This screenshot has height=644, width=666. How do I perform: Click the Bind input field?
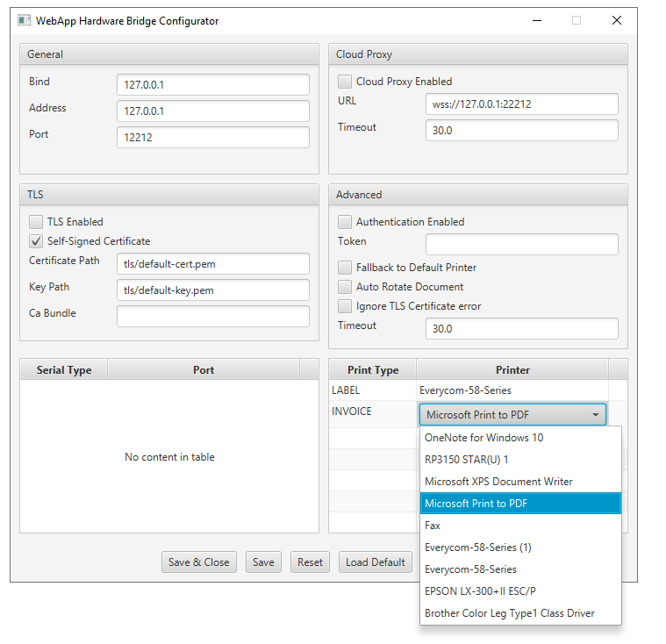tap(213, 84)
